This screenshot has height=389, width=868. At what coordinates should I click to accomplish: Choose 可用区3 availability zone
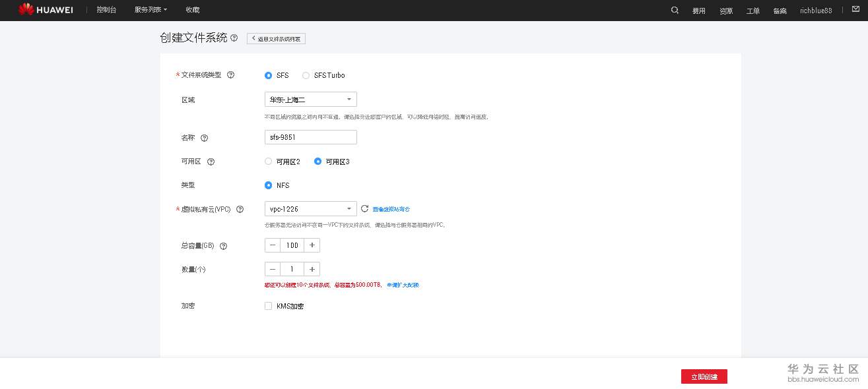coord(317,162)
